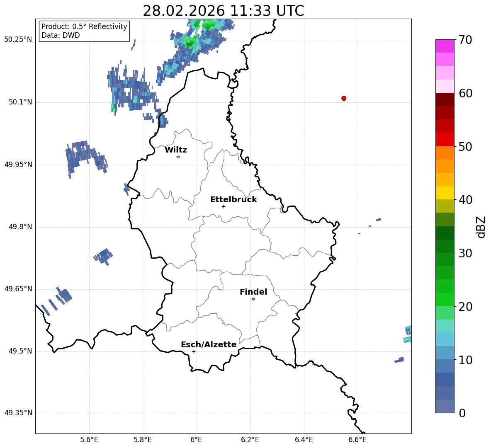Click the 49.8°N latitude label

[x=20, y=227]
